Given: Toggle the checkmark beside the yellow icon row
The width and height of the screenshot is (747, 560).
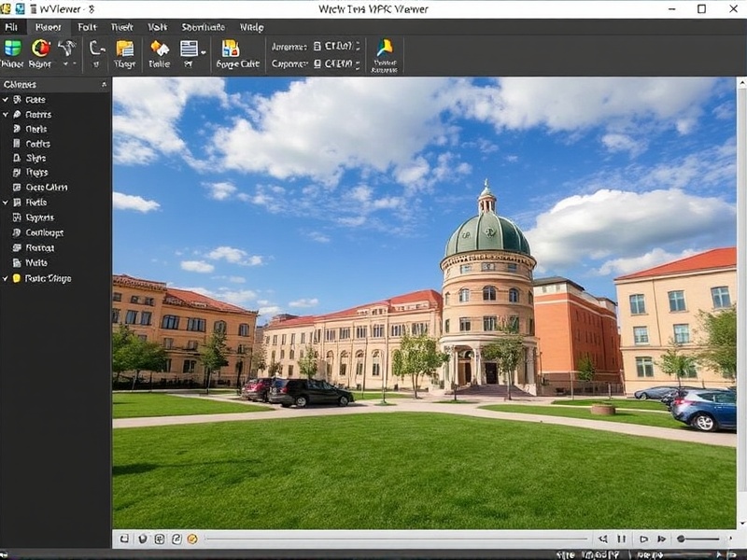Looking at the screenshot, I should pos(6,278).
